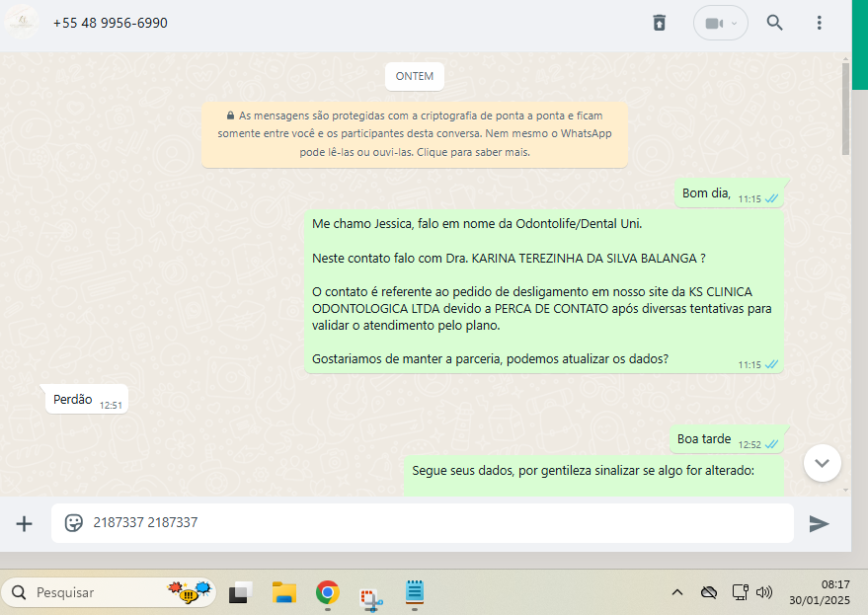Click the trash bin delete icon

(x=659, y=23)
